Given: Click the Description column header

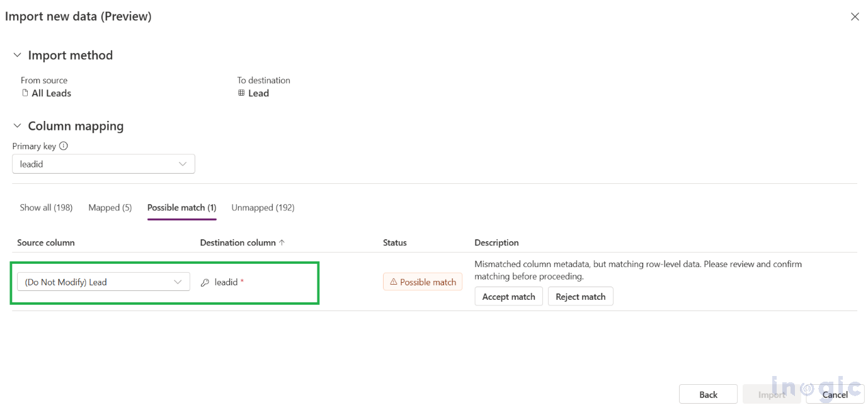Looking at the screenshot, I should (x=496, y=242).
